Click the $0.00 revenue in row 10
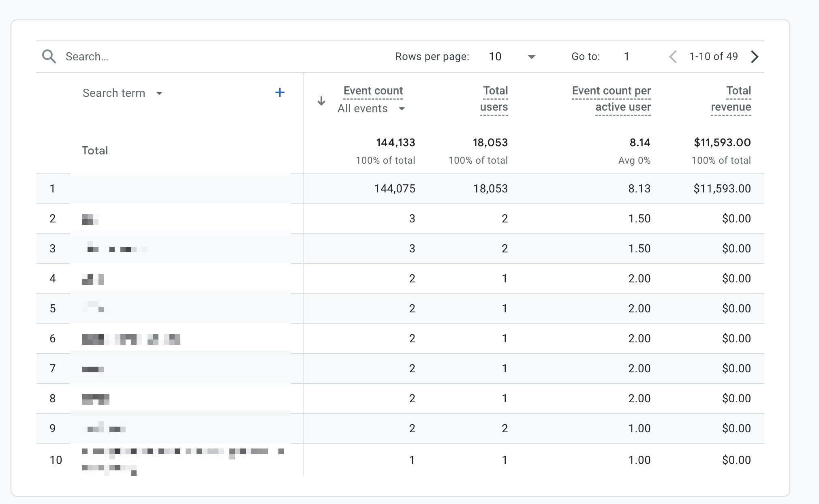This screenshot has width=819, height=504. pos(736,460)
